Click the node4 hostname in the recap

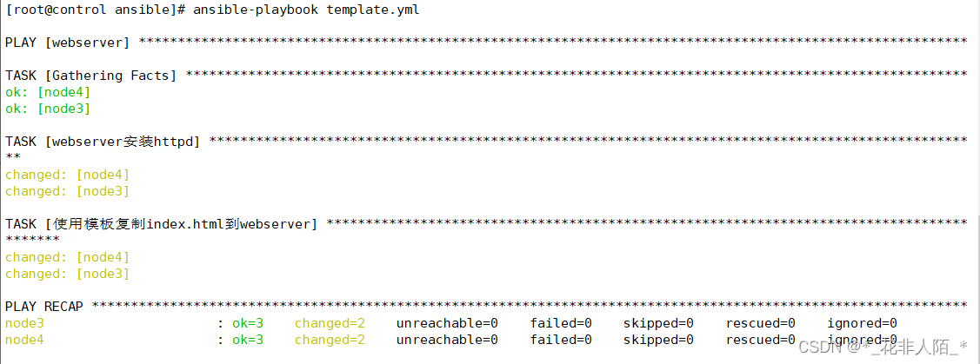tap(24, 340)
